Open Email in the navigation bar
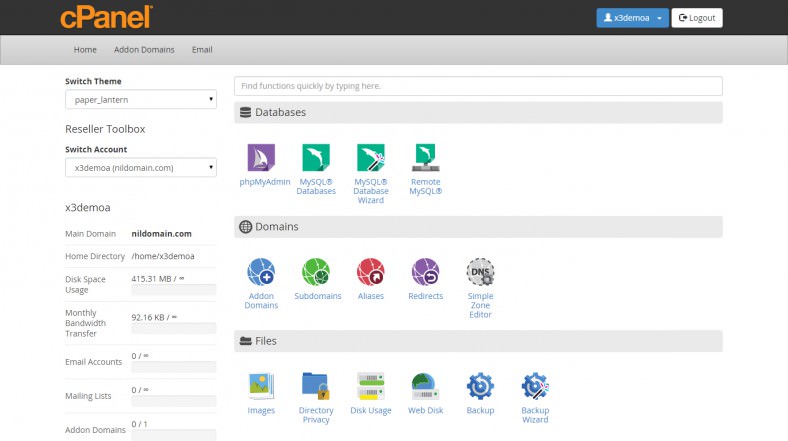Image resolution: width=788 pixels, height=441 pixels. point(202,50)
